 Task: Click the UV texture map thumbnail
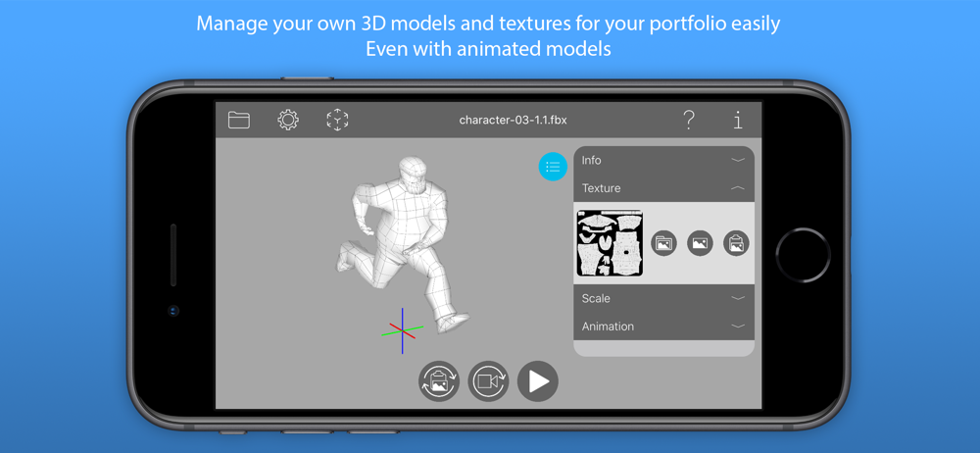[610, 243]
